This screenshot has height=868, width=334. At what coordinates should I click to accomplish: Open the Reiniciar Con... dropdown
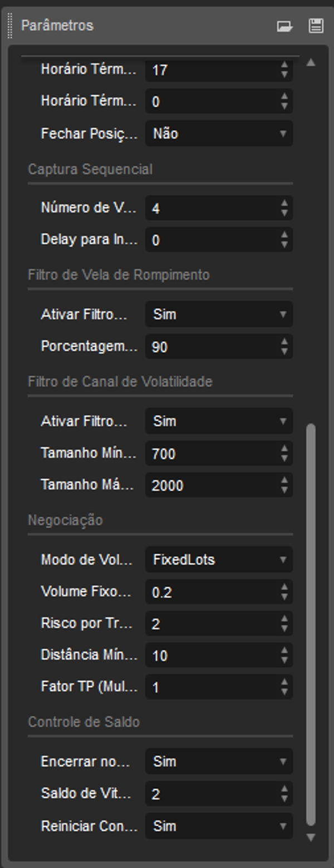[219, 826]
